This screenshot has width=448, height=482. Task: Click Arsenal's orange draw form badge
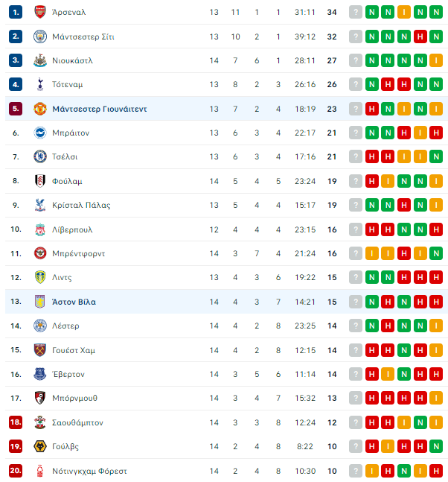(404, 13)
